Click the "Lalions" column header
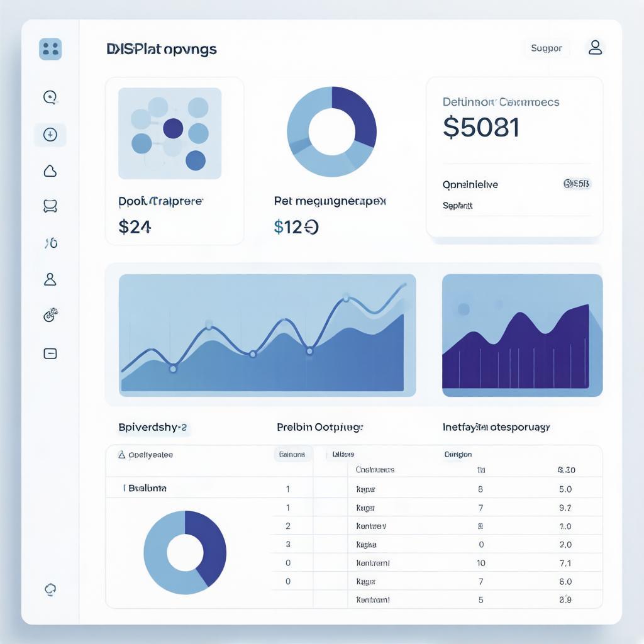The image size is (644, 644). point(343,454)
